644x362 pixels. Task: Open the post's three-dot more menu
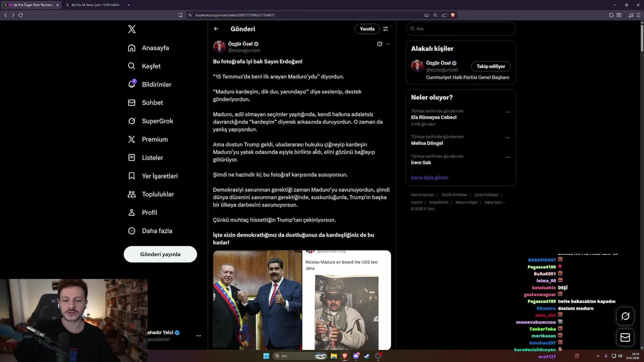pyautogui.click(x=388, y=44)
